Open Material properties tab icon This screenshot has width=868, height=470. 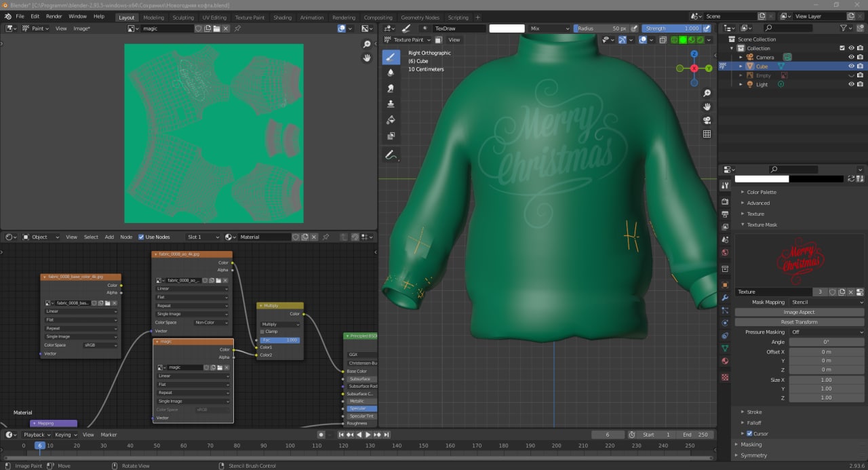click(x=725, y=361)
